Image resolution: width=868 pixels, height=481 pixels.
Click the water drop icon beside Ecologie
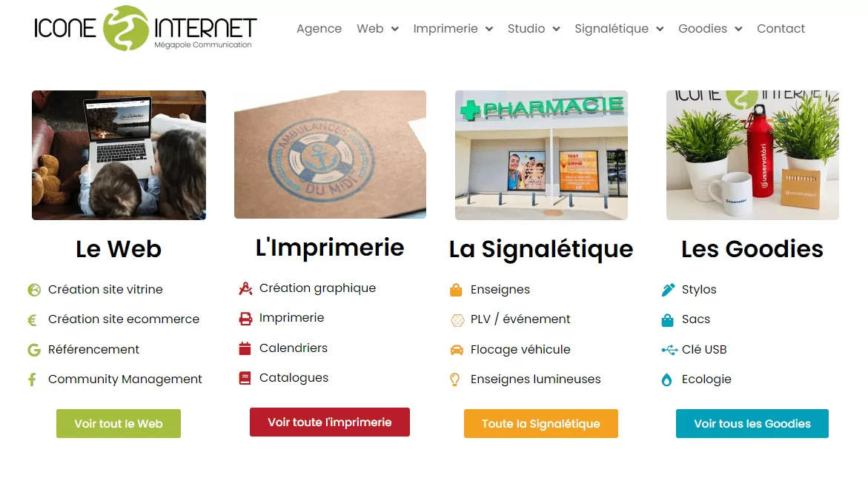[666, 379]
